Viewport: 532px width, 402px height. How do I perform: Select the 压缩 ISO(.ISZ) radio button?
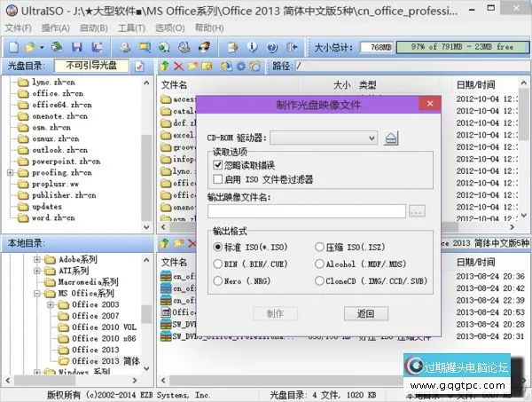coord(319,247)
